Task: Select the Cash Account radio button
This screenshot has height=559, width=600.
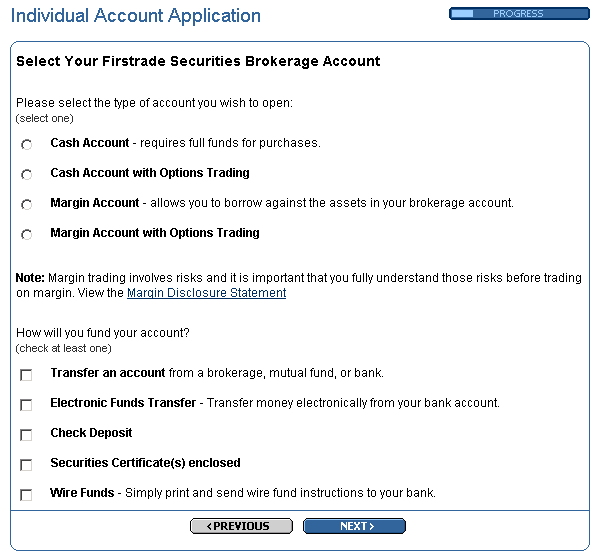Action: pyautogui.click(x=26, y=145)
